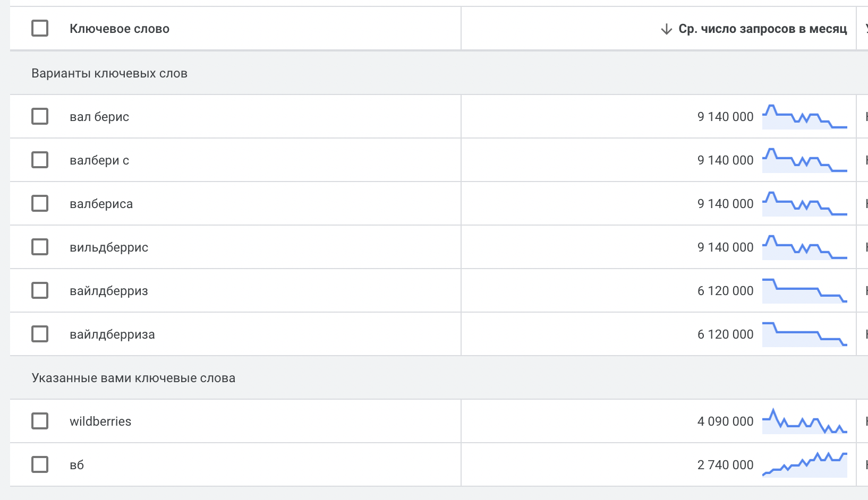Toggle the select-all checkbox in header
868x500 pixels.
pos(40,28)
